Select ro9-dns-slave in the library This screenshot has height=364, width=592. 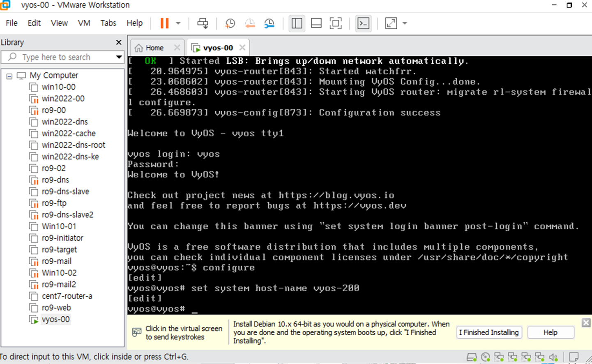tap(65, 191)
